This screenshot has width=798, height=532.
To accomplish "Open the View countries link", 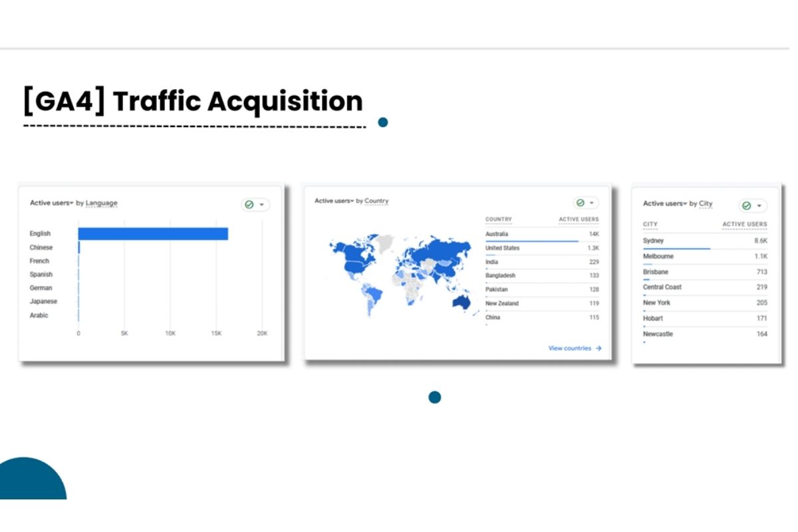I will (x=575, y=348).
